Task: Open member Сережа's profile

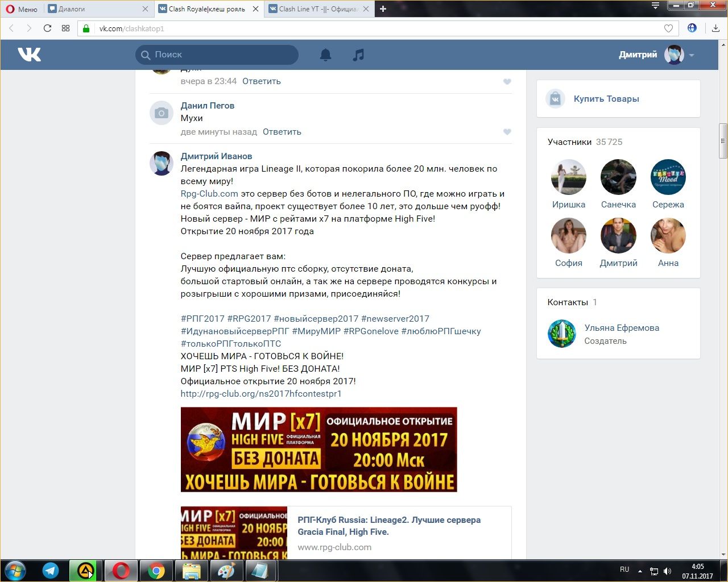Action: pos(668,184)
